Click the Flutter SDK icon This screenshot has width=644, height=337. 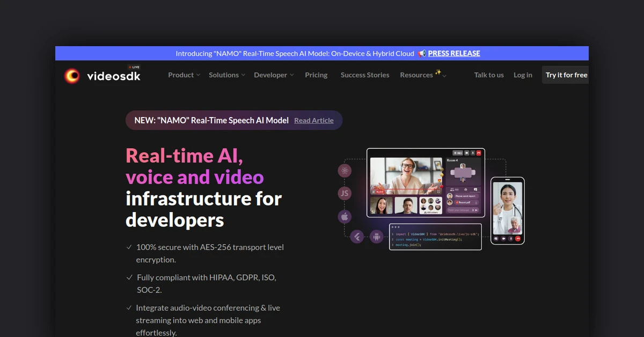point(357,236)
